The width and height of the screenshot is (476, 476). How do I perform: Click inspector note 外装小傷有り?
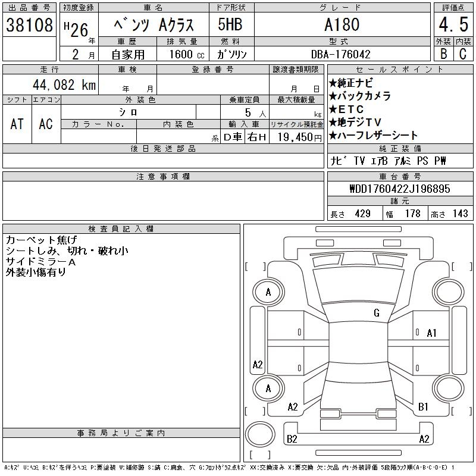pyautogui.click(x=36, y=273)
